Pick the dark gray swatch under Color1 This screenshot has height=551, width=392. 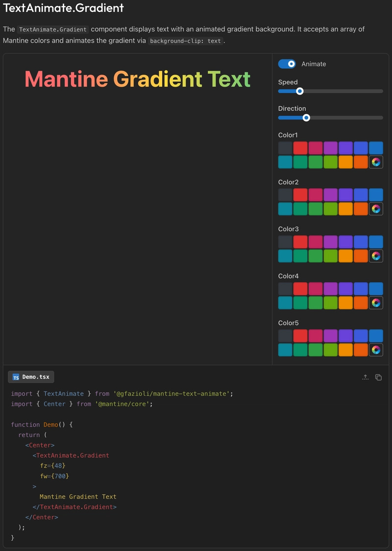click(x=285, y=148)
